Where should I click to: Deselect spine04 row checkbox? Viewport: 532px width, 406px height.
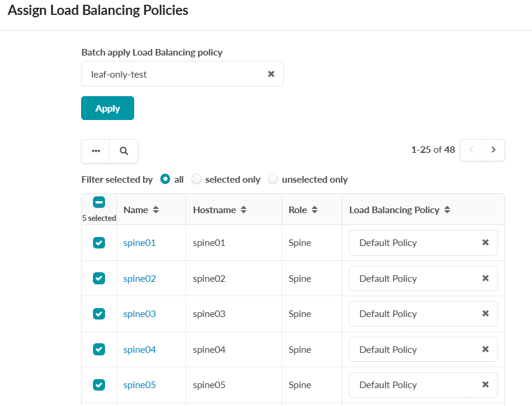pos(99,349)
